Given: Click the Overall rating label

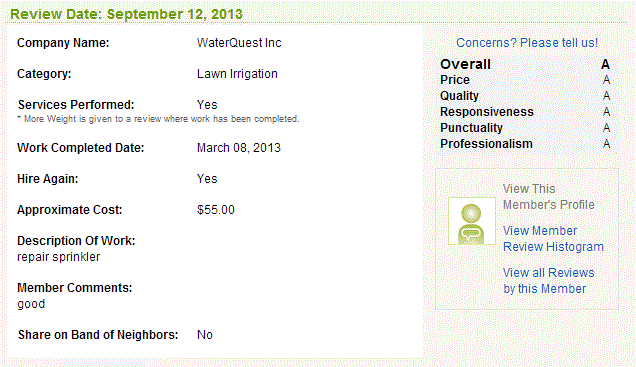Looking at the screenshot, I should (465, 64).
